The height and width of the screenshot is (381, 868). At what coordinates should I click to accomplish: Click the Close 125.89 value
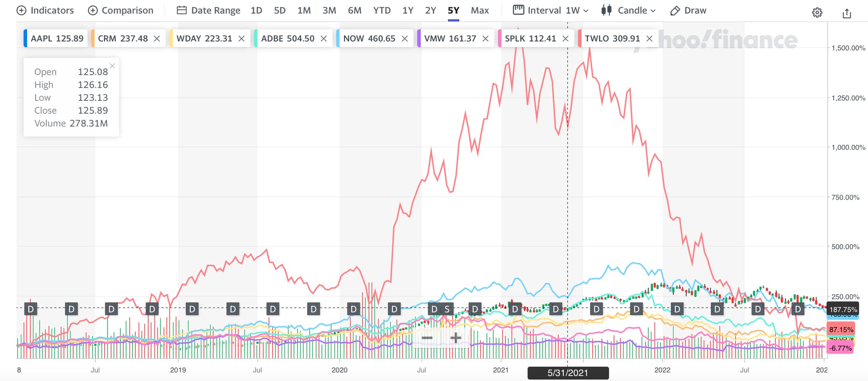[x=93, y=110]
